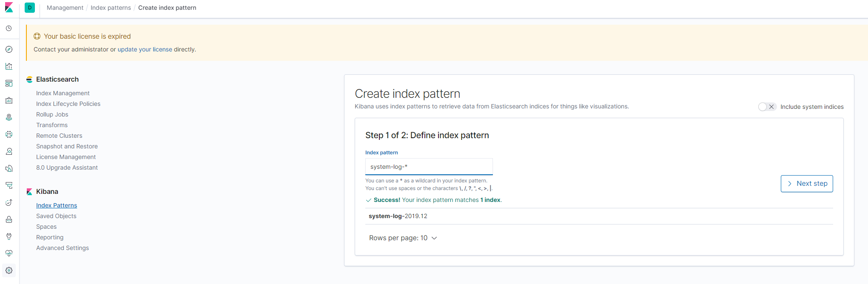Open APM icon in sidebar

(x=9, y=185)
